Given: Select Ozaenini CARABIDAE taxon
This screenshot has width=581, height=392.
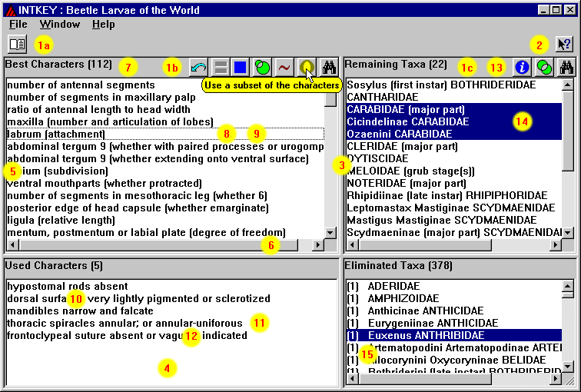Looking at the screenshot, I should click(x=454, y=134).
